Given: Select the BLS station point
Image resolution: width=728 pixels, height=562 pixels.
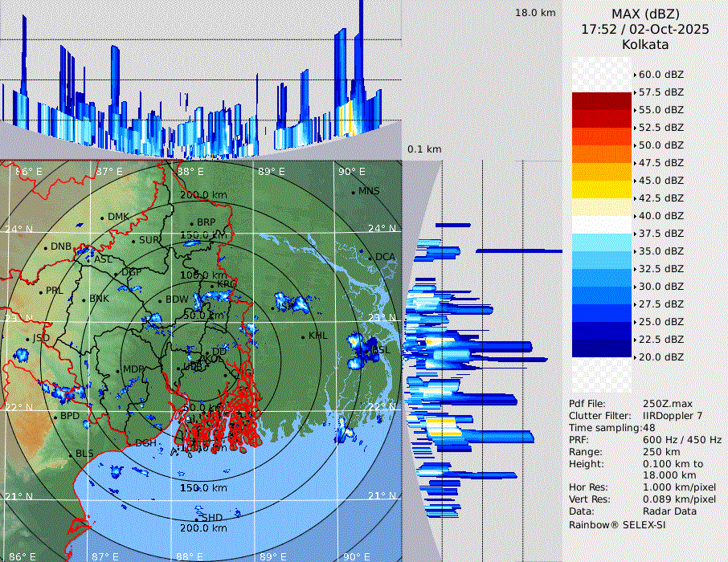Looking at the screenshot, I should pos(70,454).
